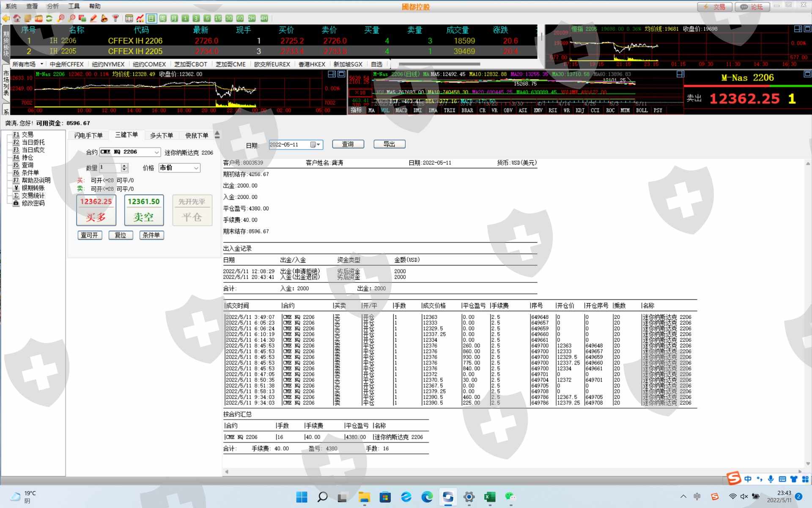The width and height of the screenshot is (812, 508).
Task: Toggle the daily period 日 button
Action: pos(151,18)
